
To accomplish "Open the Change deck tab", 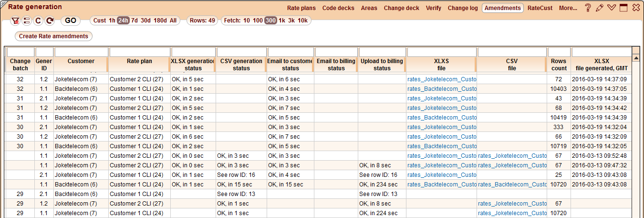I will [402, 8].
